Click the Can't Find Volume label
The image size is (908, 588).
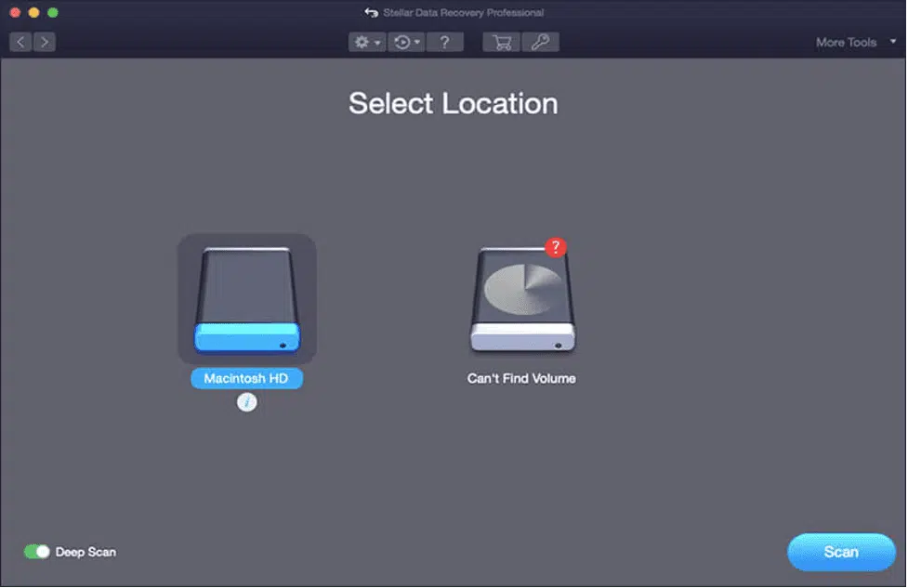tap(521, 379)
